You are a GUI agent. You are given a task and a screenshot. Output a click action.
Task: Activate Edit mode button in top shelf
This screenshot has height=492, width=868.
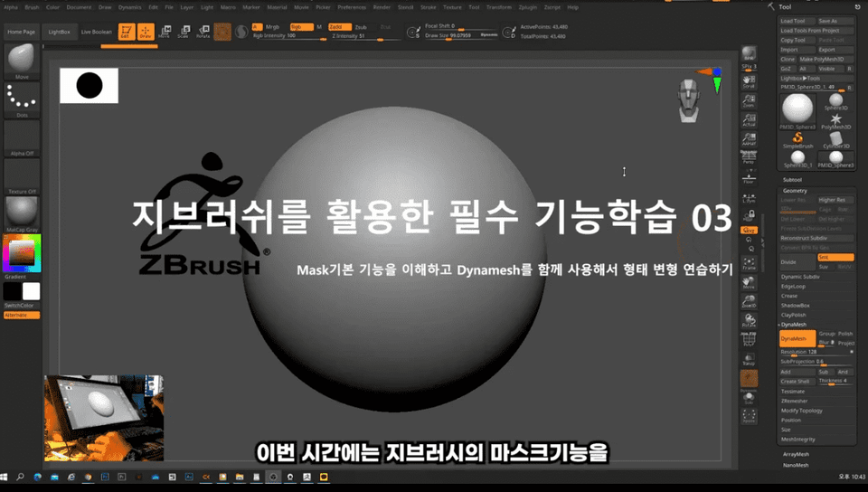click(x=125, y=32)
